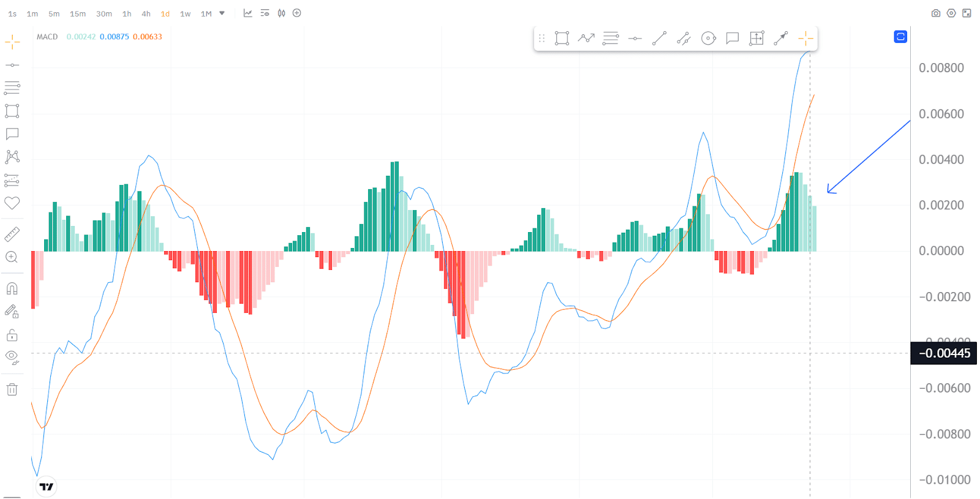Set chart interval to 1d
The width and height of the screenshot is (980, 499).
tap(165, 13)
